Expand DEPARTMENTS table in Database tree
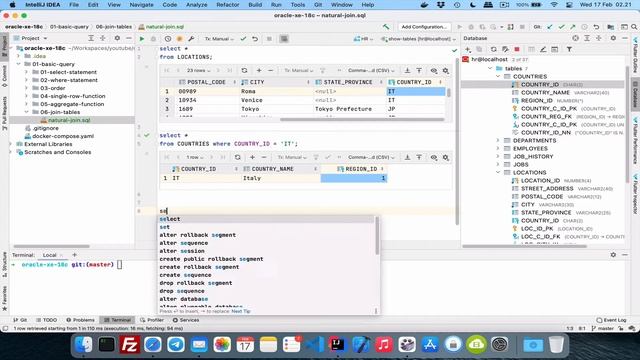Image resolution: width=640 pixels, height=360 pixels. point(498,140)
